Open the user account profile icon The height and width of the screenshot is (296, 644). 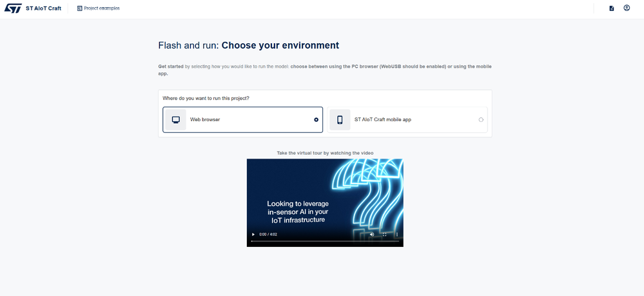[627, 8]
